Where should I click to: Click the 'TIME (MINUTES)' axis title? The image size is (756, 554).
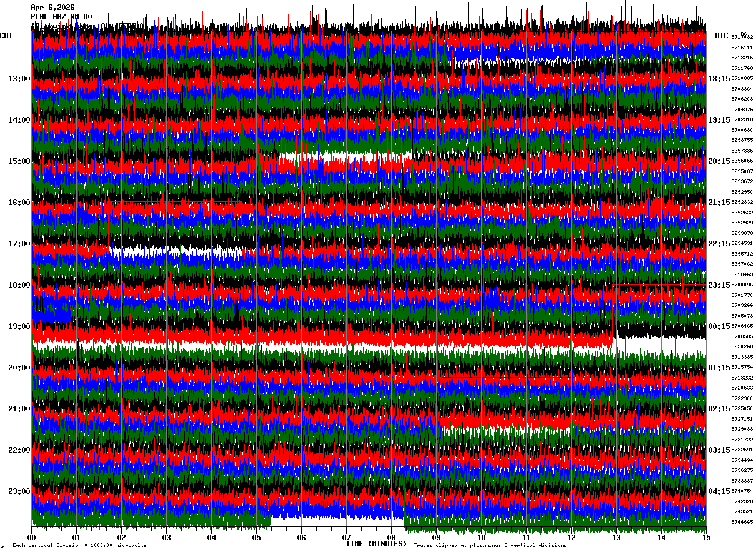(x=376, y=544)
